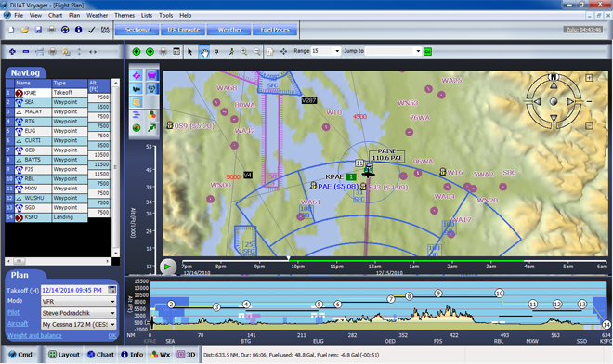This screenshot has height=364, width=613.
Task: Click the green back arrow button
Action: 137,52
